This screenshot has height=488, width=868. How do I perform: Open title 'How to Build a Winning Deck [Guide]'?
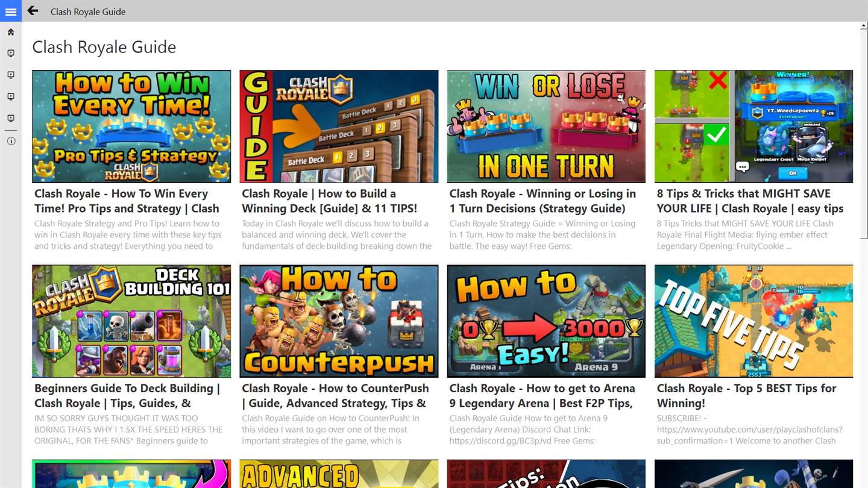click(x=330, y=201)
